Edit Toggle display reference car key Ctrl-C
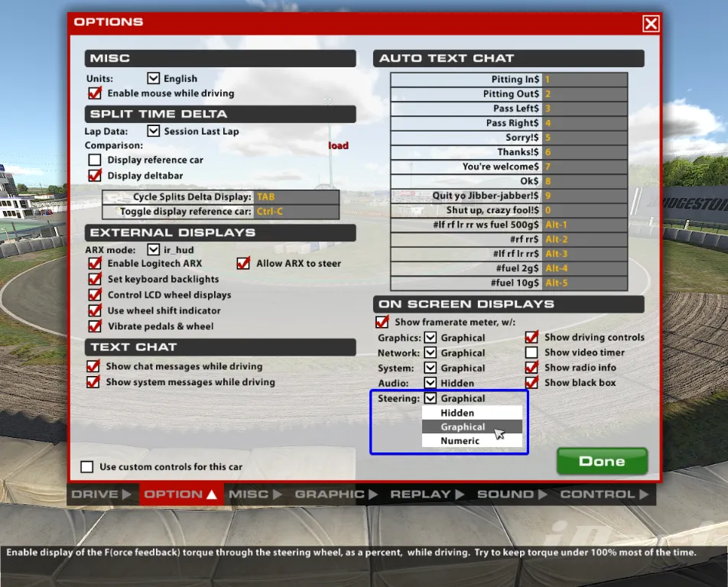Viewport: 728px width, 587px height. (296, 212)
